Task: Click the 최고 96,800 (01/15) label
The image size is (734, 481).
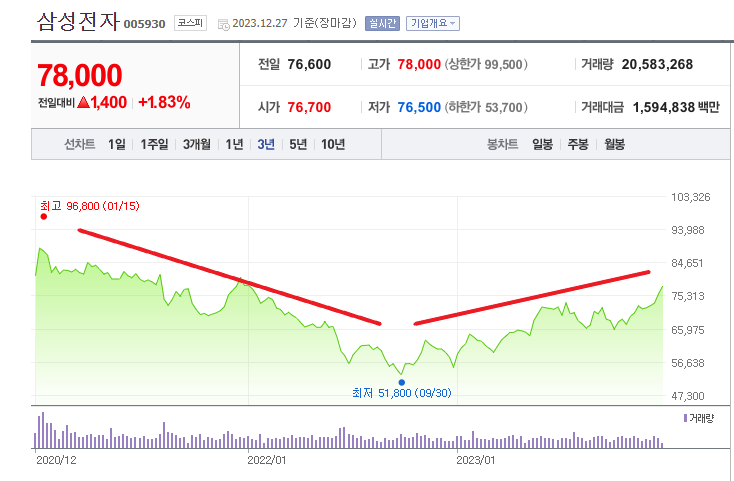Action: pyautogui.click(x=90, y=206)
